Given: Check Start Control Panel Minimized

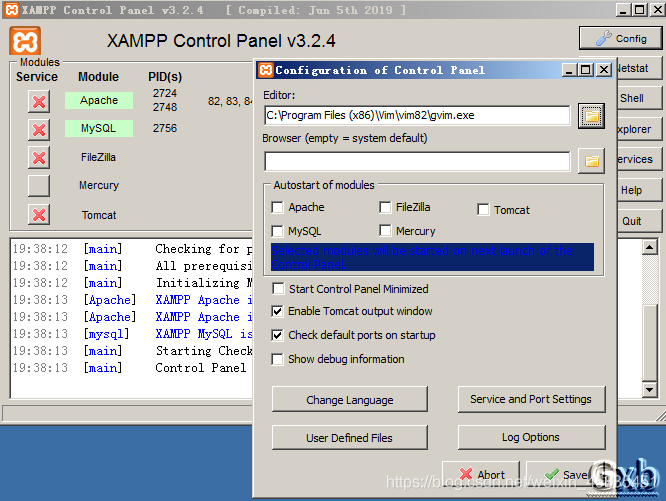Looking at the screenshot, I should [278, 289].
